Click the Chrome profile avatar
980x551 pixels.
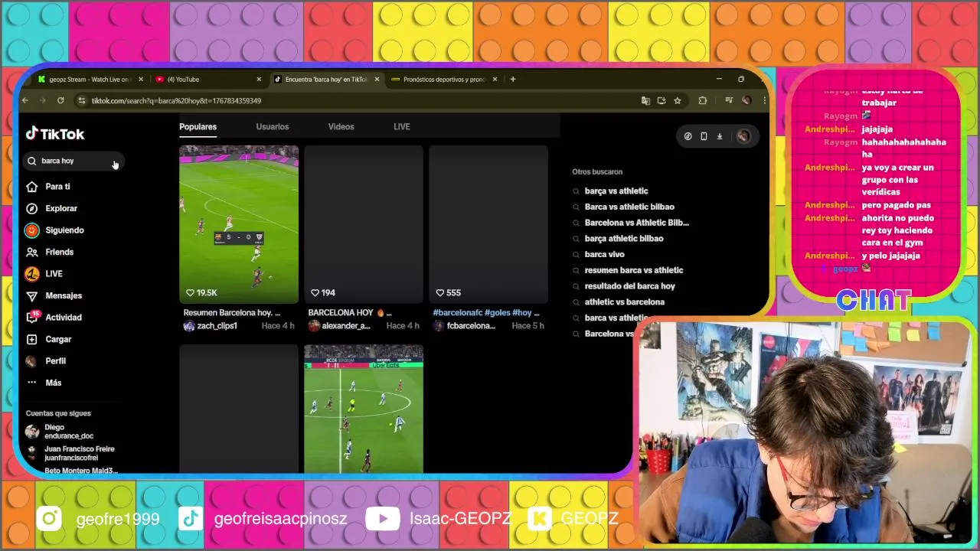pyautogui.click(x=746, y=100)
